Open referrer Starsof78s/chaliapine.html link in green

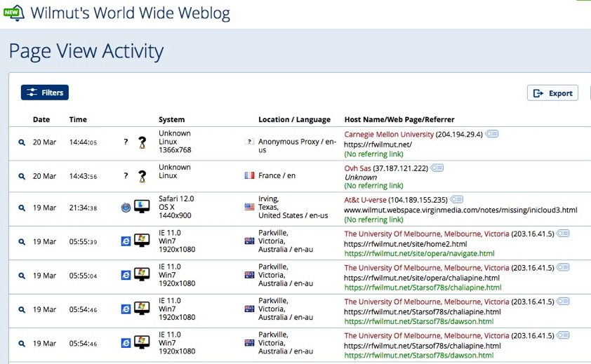[x=423, y=288]
